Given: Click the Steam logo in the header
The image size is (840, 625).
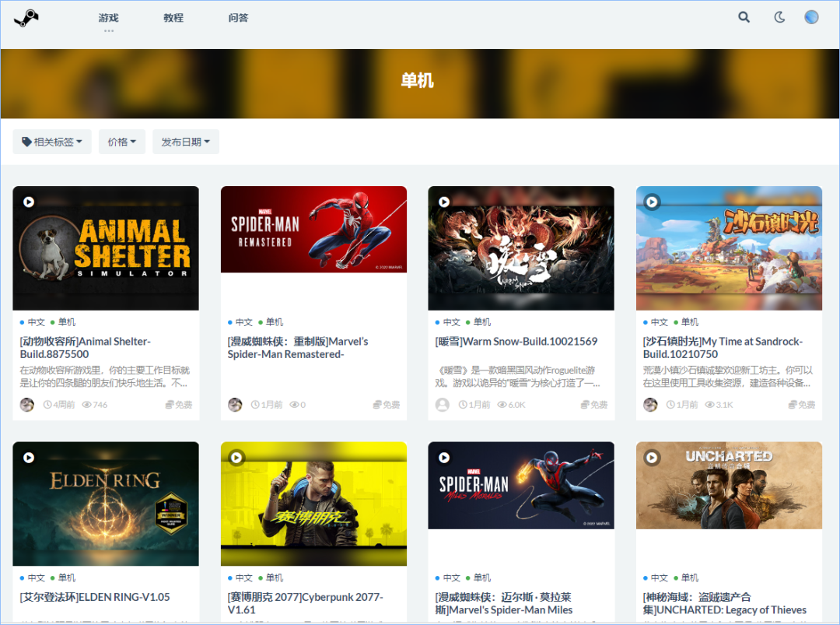Looking at the screenshot, I should pyautogui.click(x=26, y=18).
